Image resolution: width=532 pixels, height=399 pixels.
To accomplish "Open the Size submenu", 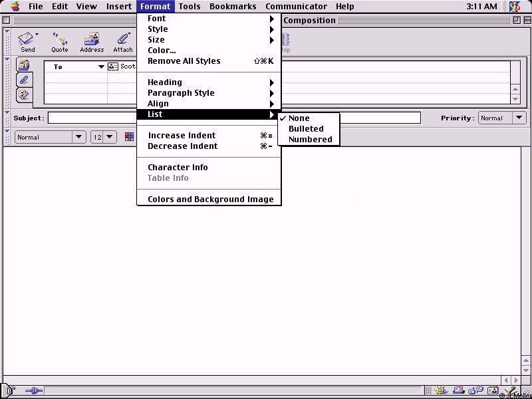I will click(x=209, y=40).
